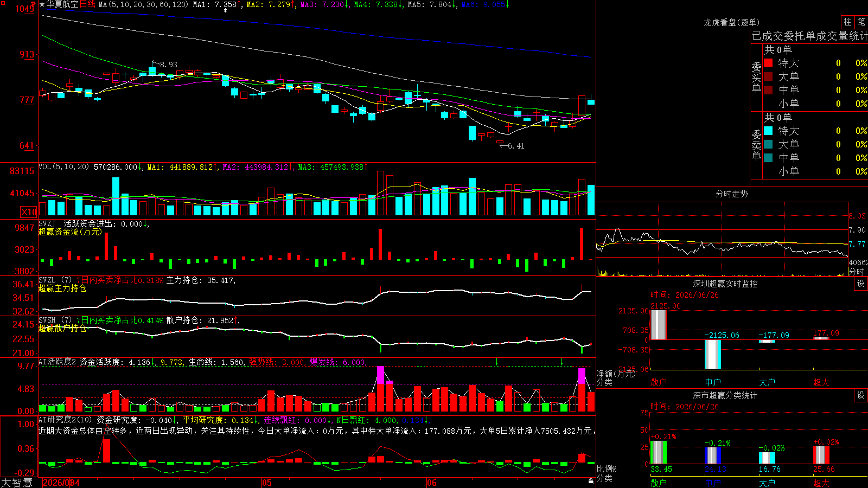Click the AI活跃度2 indicator name
The height and width of the screenshot is (488, 868).
click(58, 362)
